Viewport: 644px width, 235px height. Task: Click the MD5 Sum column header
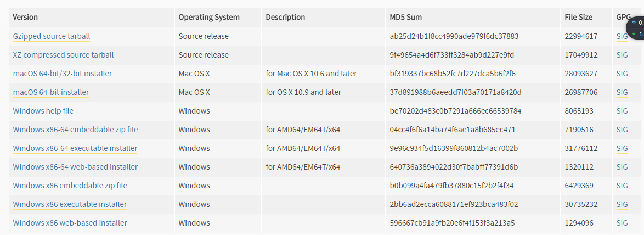pyautogui.click(x=405, y=17)
